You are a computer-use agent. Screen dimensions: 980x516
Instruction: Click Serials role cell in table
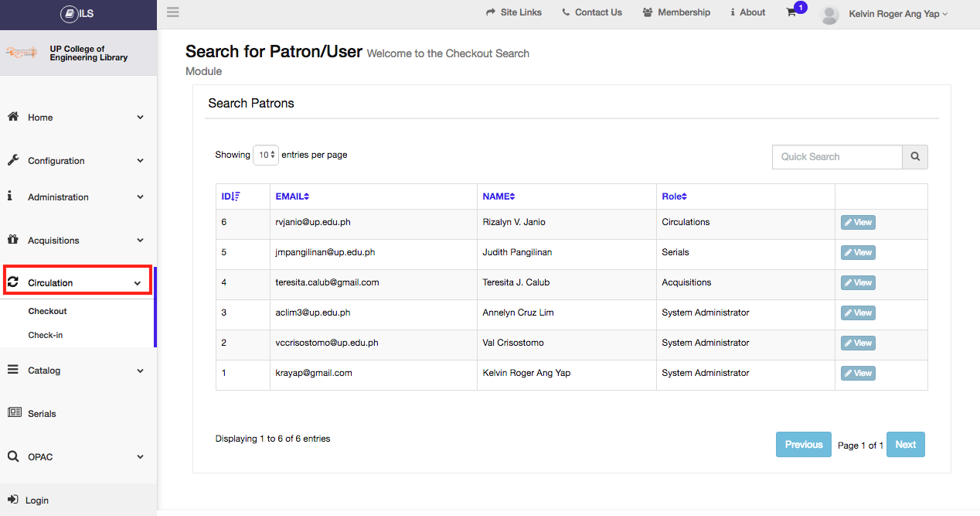coord(675,252)
